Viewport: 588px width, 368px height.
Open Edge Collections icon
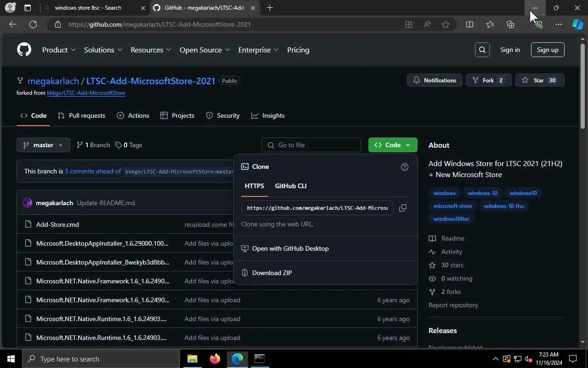coord(510,24)
